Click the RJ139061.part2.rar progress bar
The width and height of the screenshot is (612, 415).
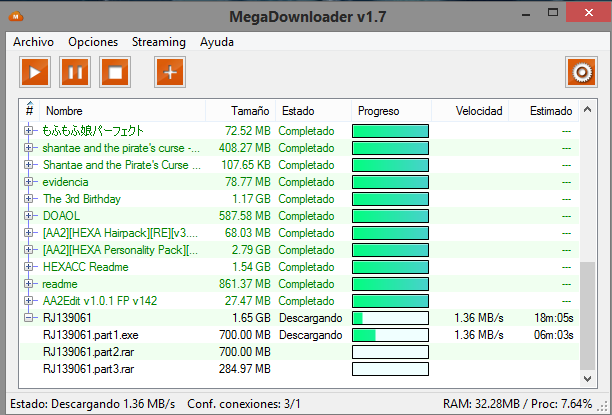[x=390, y=352]
